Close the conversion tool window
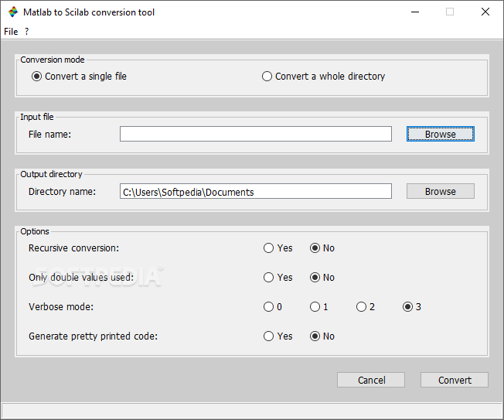 [485, 12]
